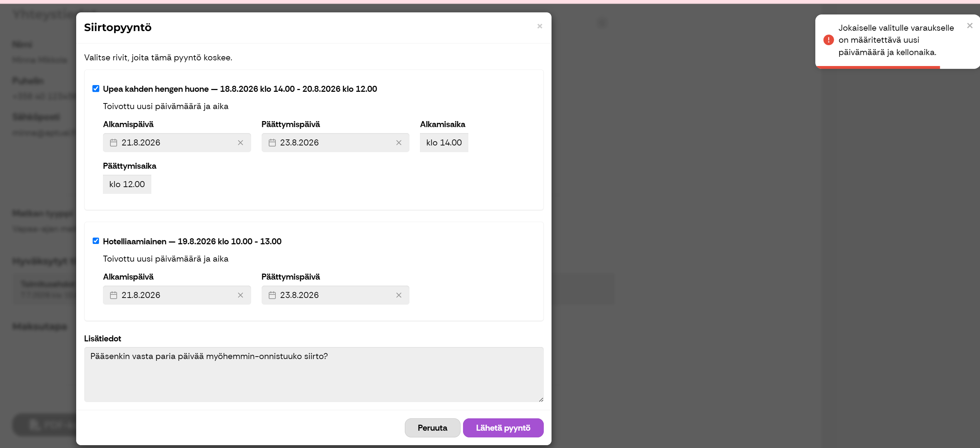Click the red error icon in the toast
This screenshot has width=980, height=448.
[x=828, y=40]
